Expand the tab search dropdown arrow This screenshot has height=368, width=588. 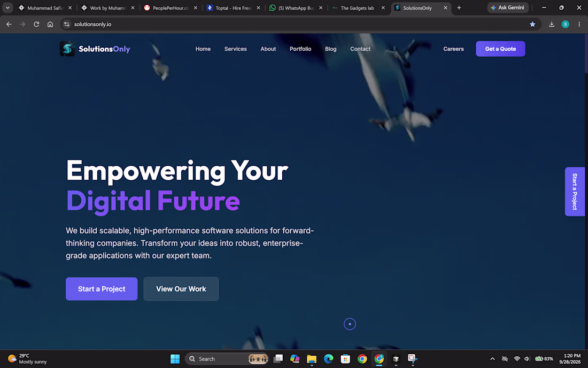point(7,7)
